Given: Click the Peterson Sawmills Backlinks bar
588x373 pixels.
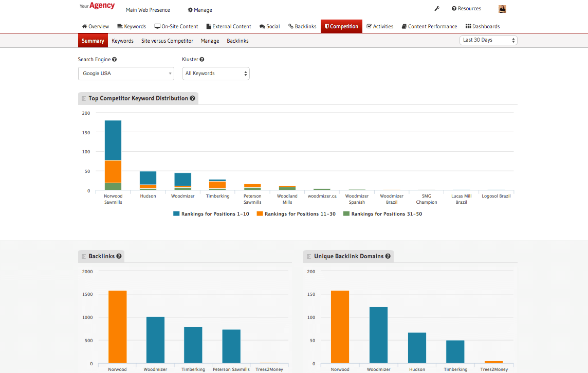Looking at the screenshot, I should [231, 346].
